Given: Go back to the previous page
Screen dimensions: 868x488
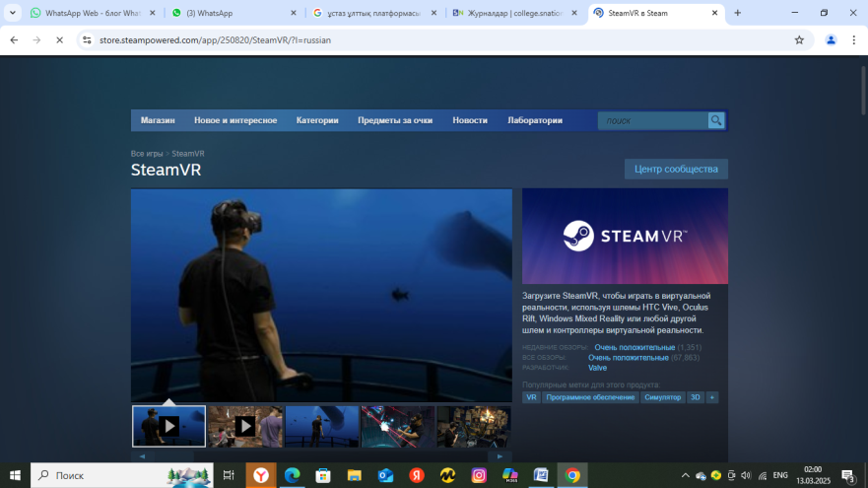Looking at the screenshot, I should tap(14, 39).
